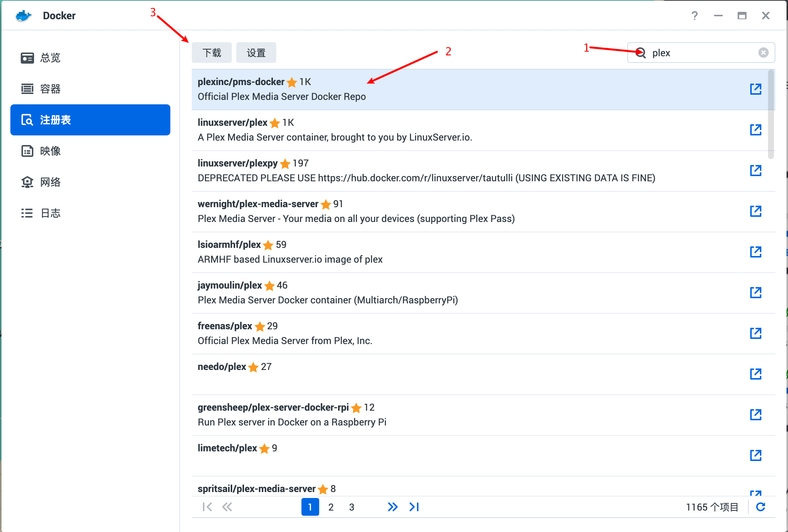Go to the next page of results

[393, 507]
